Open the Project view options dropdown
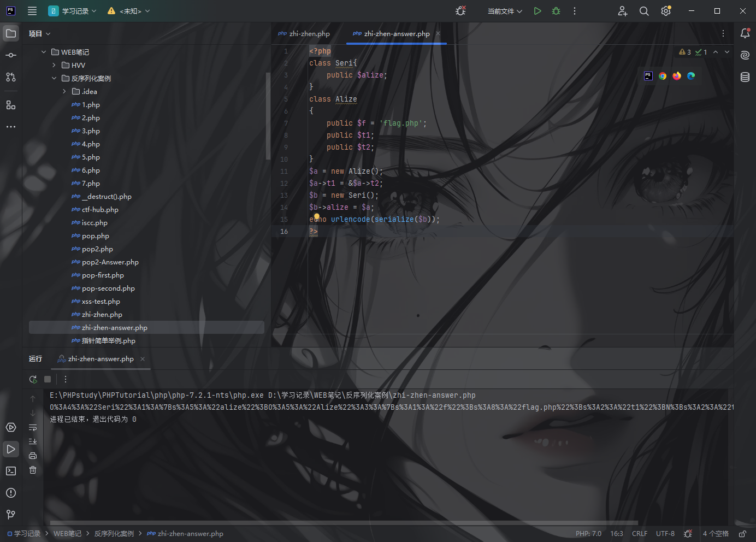Screen dimensions: 756x542 (x=40, y=34)
